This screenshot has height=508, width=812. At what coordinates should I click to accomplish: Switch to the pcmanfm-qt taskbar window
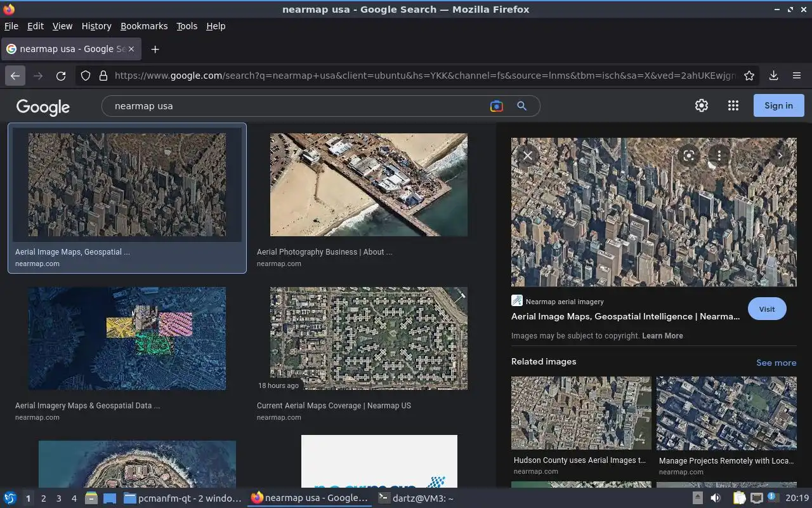click(x=183, y=498)
